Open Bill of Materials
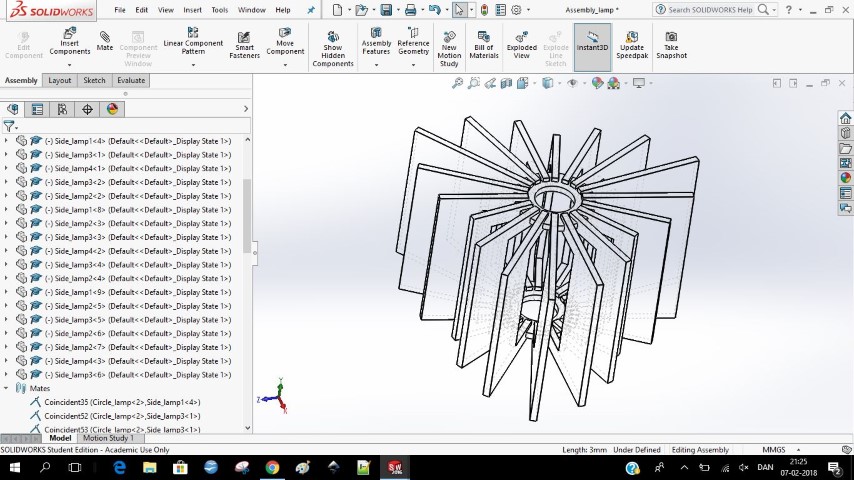854x480 pixels. (x=484, y=45)
